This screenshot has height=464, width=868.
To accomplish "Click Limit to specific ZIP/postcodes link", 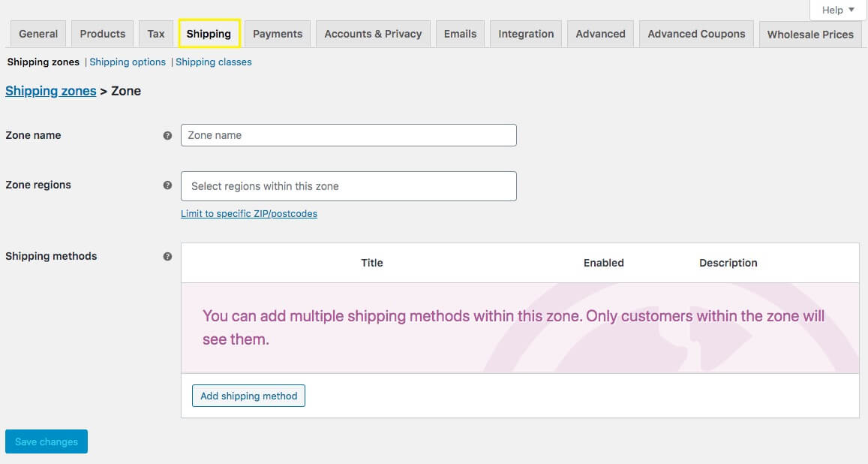I will coord(249,214).
